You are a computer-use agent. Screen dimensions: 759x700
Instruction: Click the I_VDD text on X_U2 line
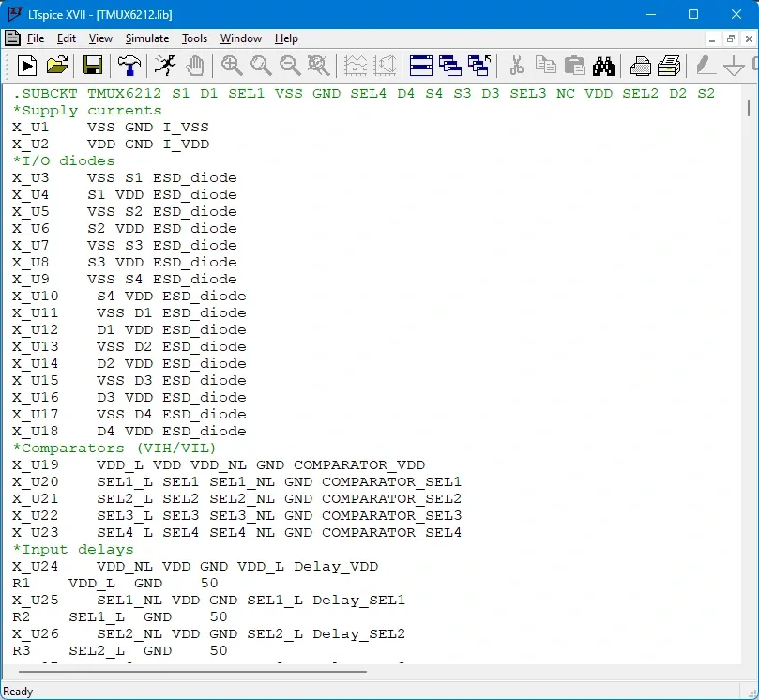186,145
